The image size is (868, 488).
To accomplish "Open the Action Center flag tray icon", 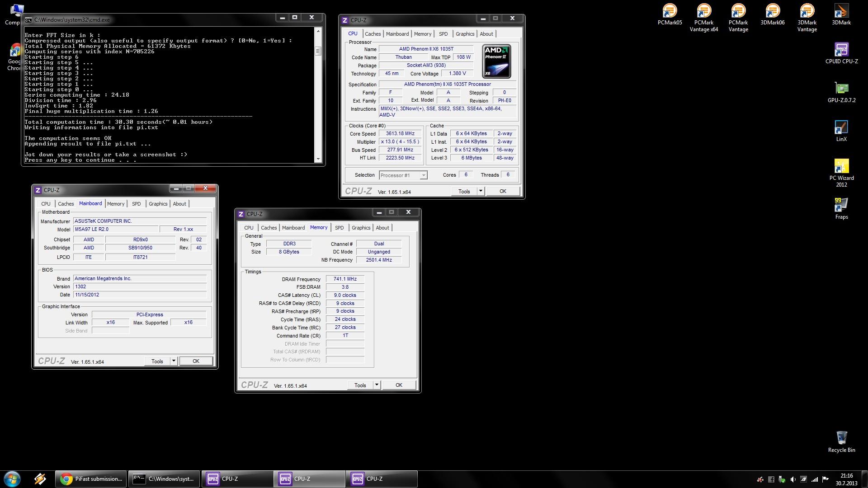I will point(826,479).
